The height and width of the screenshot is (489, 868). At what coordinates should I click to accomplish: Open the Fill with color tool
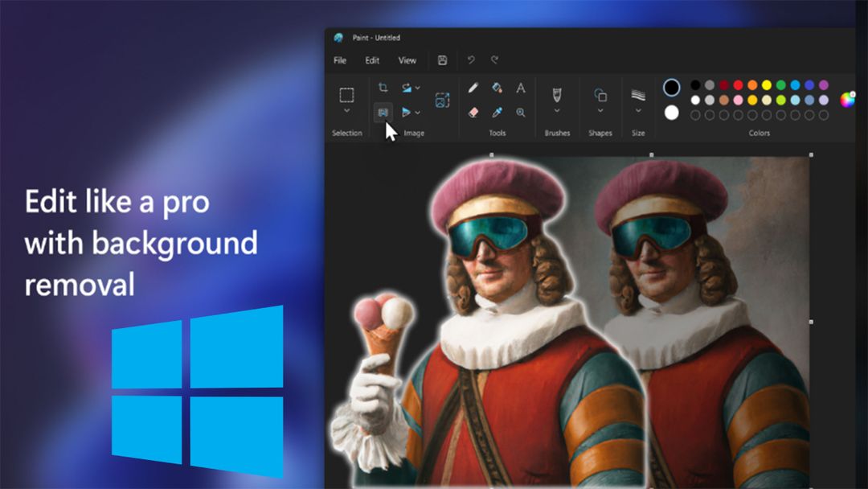pos(495,86)
